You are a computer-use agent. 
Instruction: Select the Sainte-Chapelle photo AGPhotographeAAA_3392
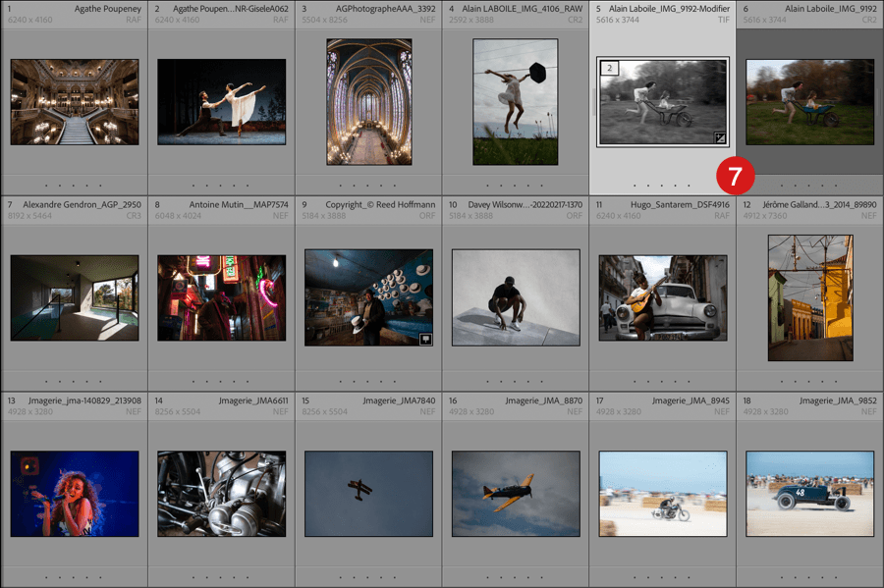368,101
